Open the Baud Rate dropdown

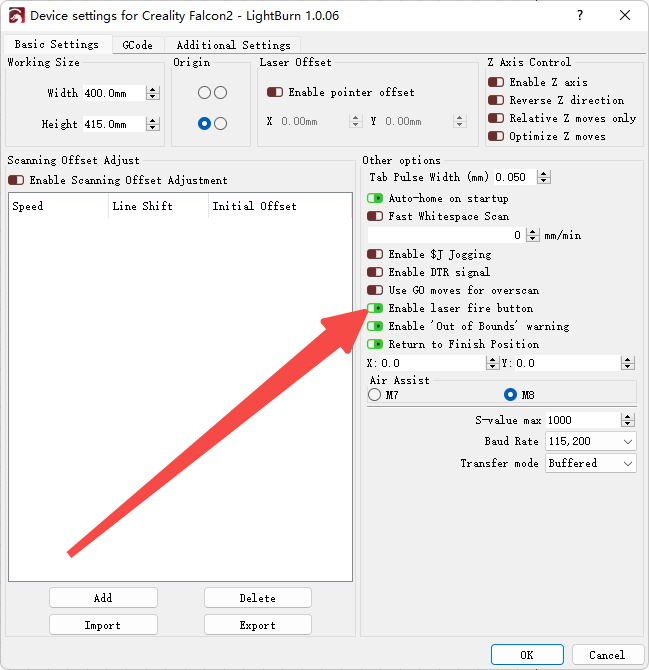click(x=591, y=441)
